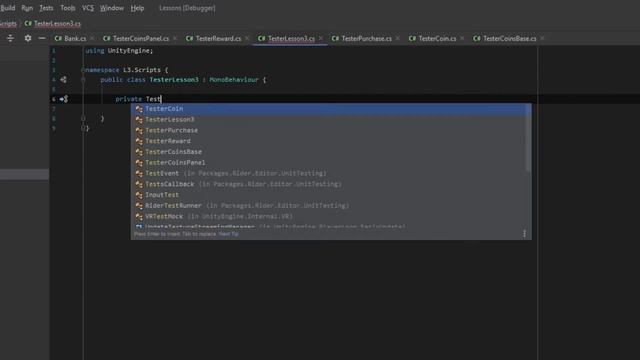Click the expand/collapse all toolbar icon
640x360 pixels.
tap(10, 38)
